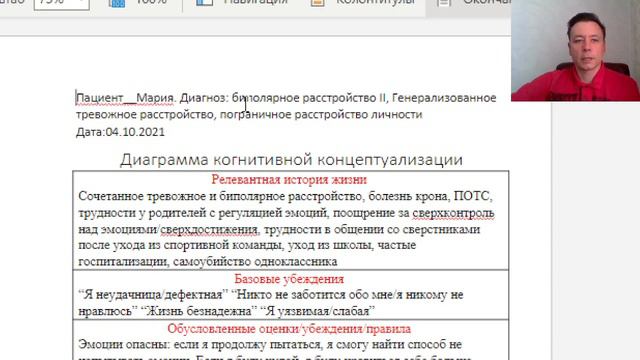The image size is (640, 360).
Task: Click "пограничное расстройство личности" text
Action: pyautogui.click(x=321, y=115)
